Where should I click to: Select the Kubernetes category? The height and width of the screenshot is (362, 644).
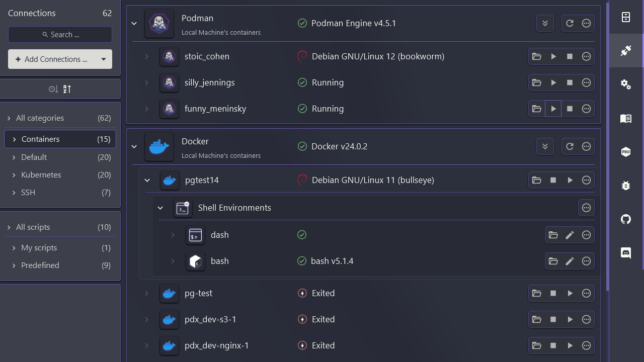click(x=60, y=175)
